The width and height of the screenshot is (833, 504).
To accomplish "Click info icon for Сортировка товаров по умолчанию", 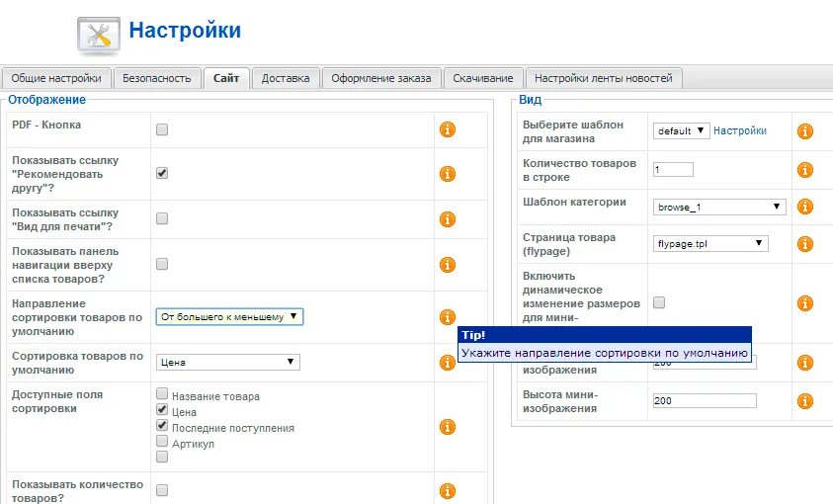I will click(448, 363).
